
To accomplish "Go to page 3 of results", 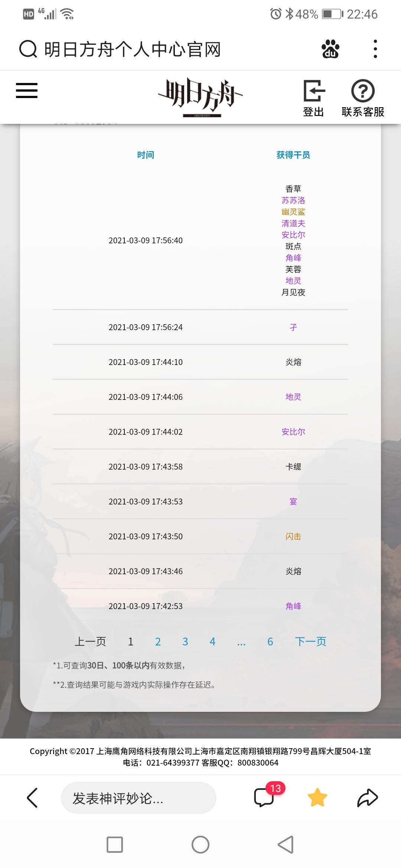I will point(185,642).
